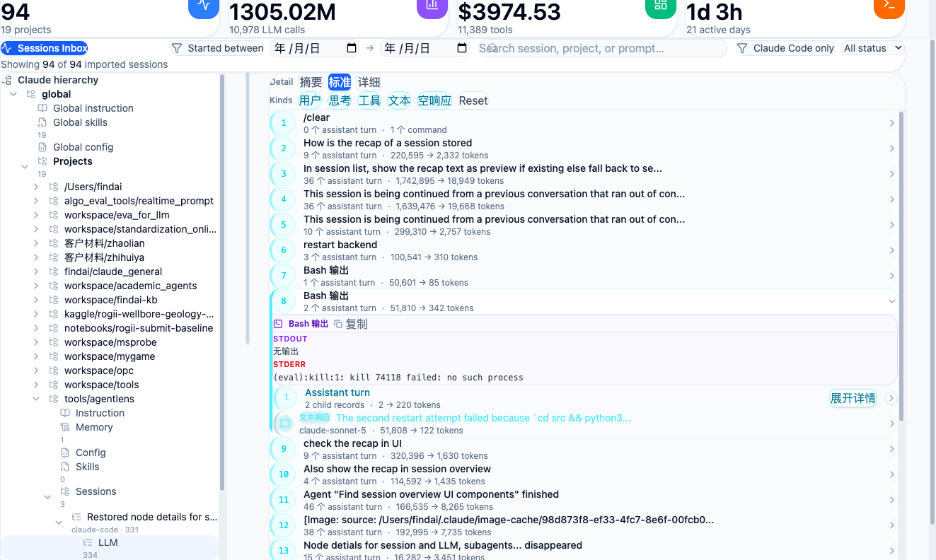Screen dimensions: 936x560
Task: Click the config file icon beside Global config
Action: coord(42,147)
